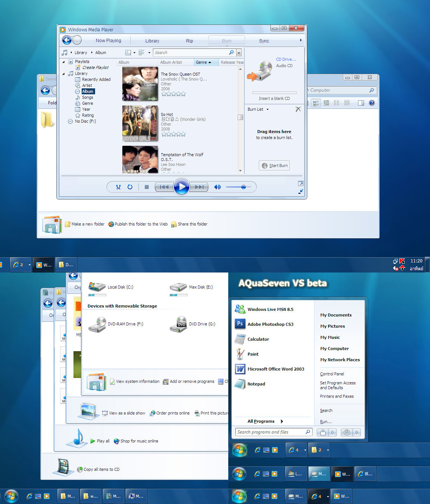Open the layout options dropdown arrow
Image resolution: width=430 pixels, height=504 pixels.
pos(149,53)
